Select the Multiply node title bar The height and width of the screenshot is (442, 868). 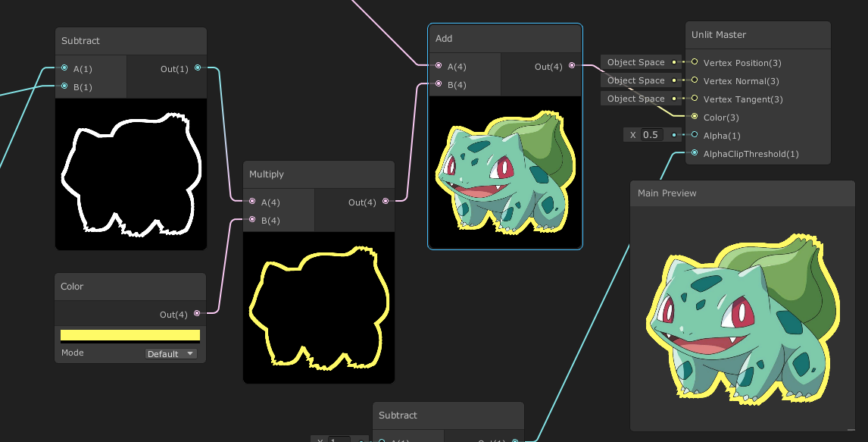click(319, 174)
